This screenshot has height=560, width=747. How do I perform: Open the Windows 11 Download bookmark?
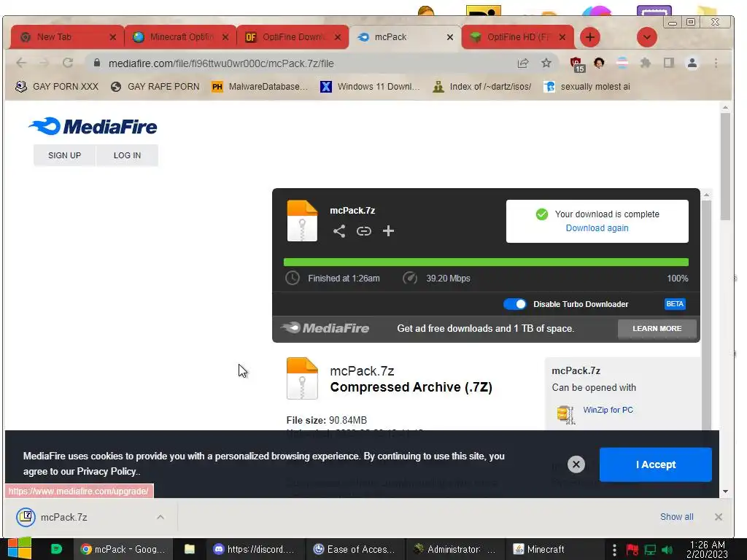click(370, 87)
